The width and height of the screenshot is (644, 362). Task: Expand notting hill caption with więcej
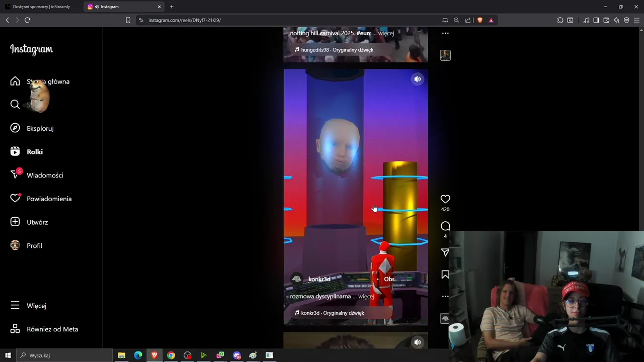(386, 33)
